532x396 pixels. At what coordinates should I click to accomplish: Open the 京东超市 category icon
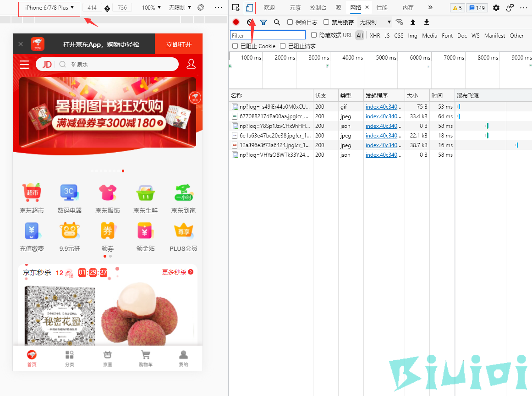pos(32,192)
